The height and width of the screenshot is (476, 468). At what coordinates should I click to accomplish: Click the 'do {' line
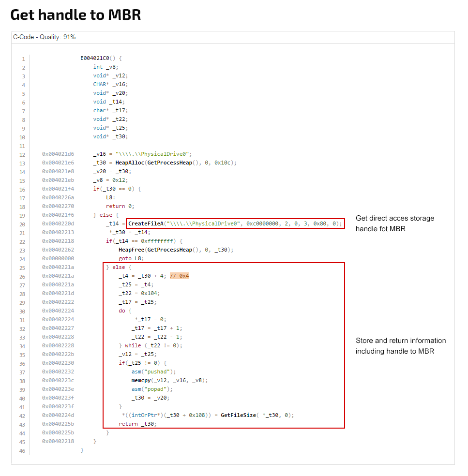[125, 311]
